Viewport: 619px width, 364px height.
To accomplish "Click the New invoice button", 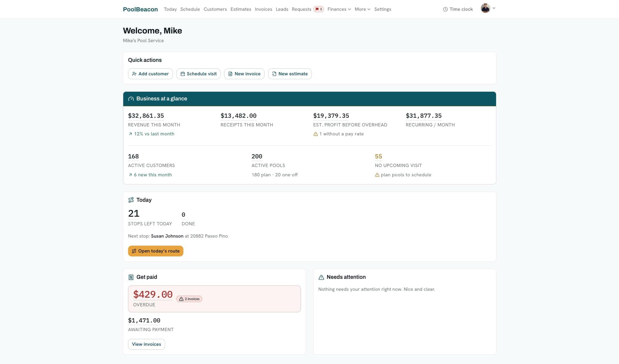I will click(244, 74).
